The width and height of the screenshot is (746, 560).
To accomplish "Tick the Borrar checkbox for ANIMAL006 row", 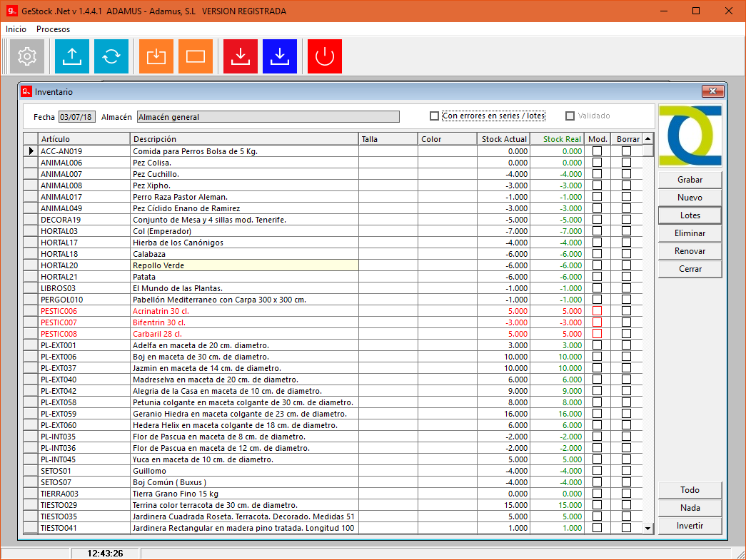I will pos(626,163).
